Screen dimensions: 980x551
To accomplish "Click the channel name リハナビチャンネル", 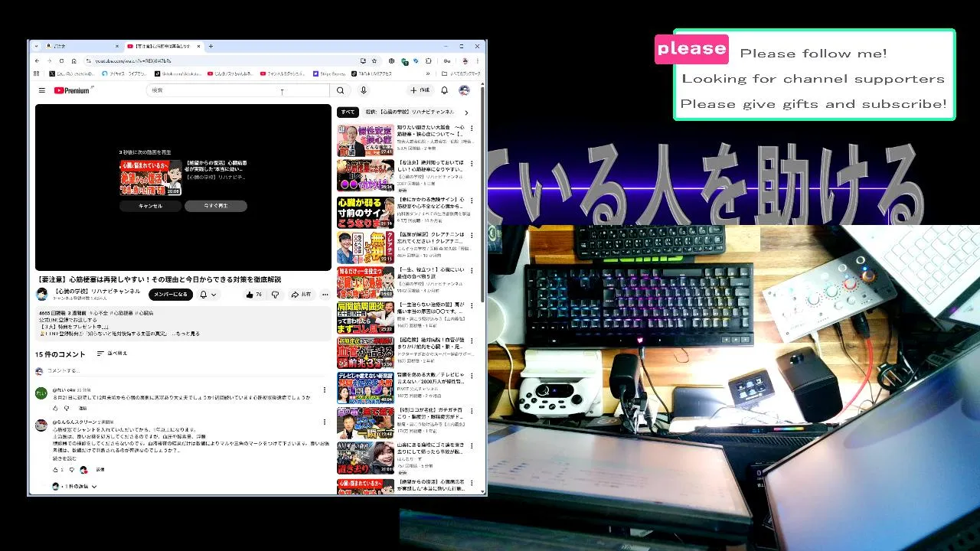I will click(x=97, y=292).
